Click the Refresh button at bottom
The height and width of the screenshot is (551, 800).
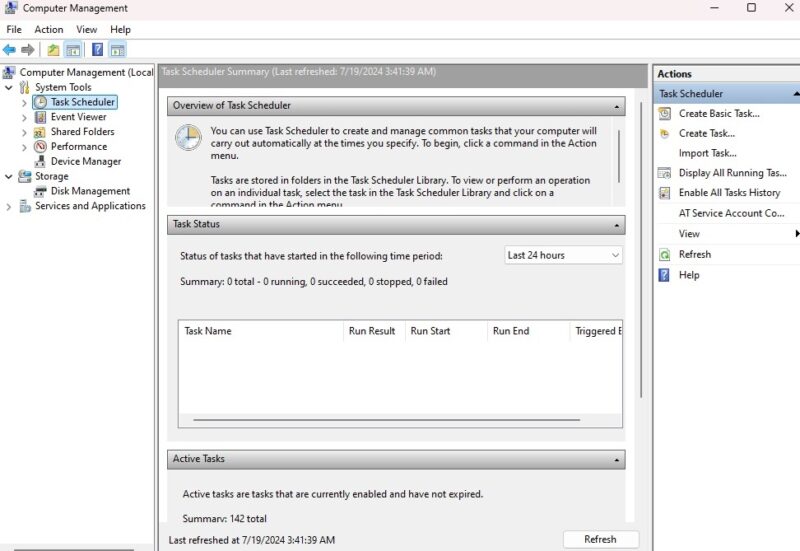[x=601, y=539]
